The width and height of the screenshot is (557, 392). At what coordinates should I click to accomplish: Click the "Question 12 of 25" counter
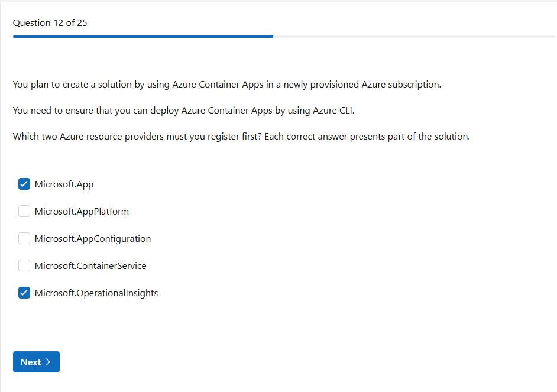tap(50, 23)
